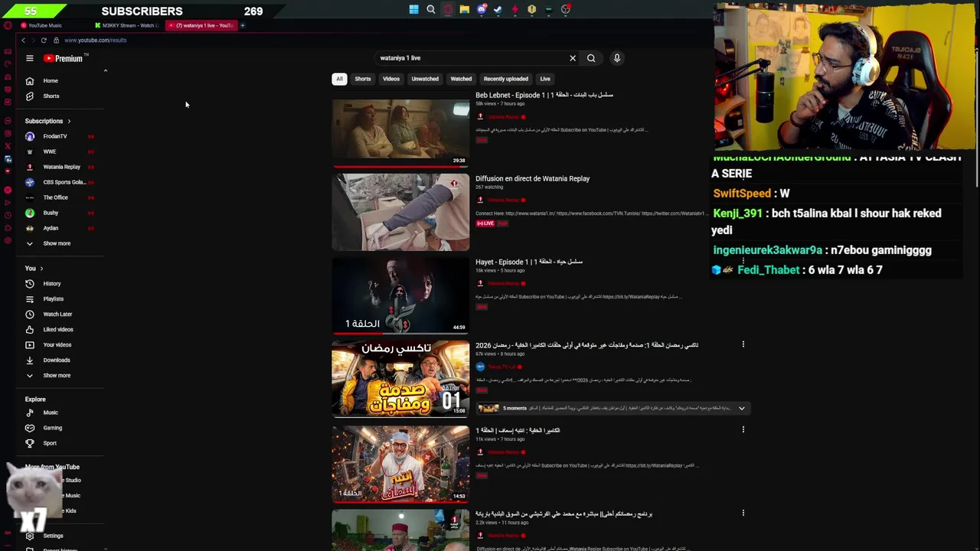
Task: Click the magnifier search button
Action: (591, 58)
